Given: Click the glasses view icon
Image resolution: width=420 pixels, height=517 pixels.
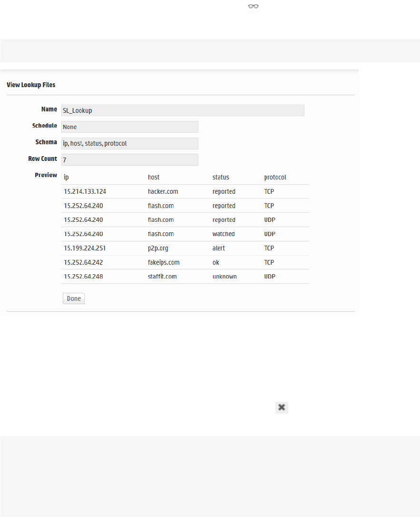Looking at the screenshot, I should tap(254, 6).
